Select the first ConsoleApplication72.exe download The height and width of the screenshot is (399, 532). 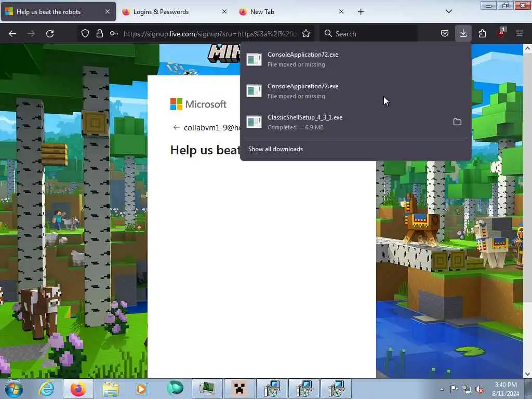(355, 59)
